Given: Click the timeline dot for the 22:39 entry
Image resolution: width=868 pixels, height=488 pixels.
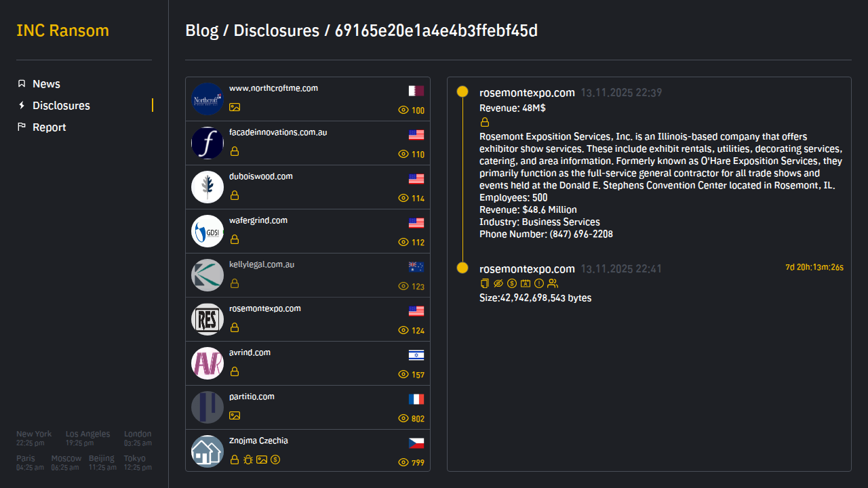Looking at the screenshot, I should pyautogui.click(x=462, y=91).
